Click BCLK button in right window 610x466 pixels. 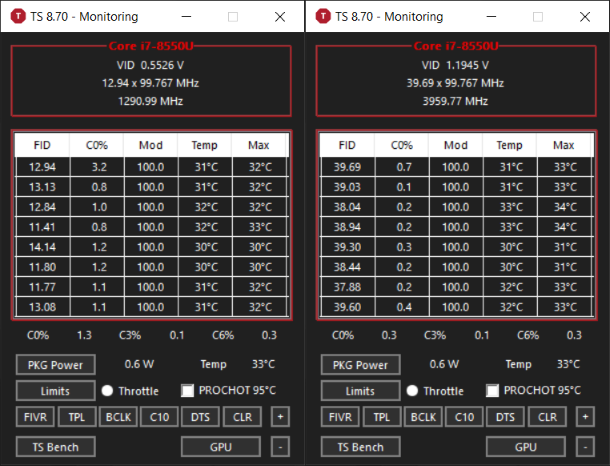423,417
